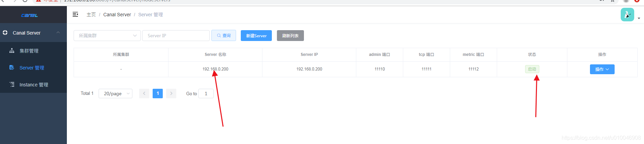
Task: Click the canal logo
Action: (29, 15)
